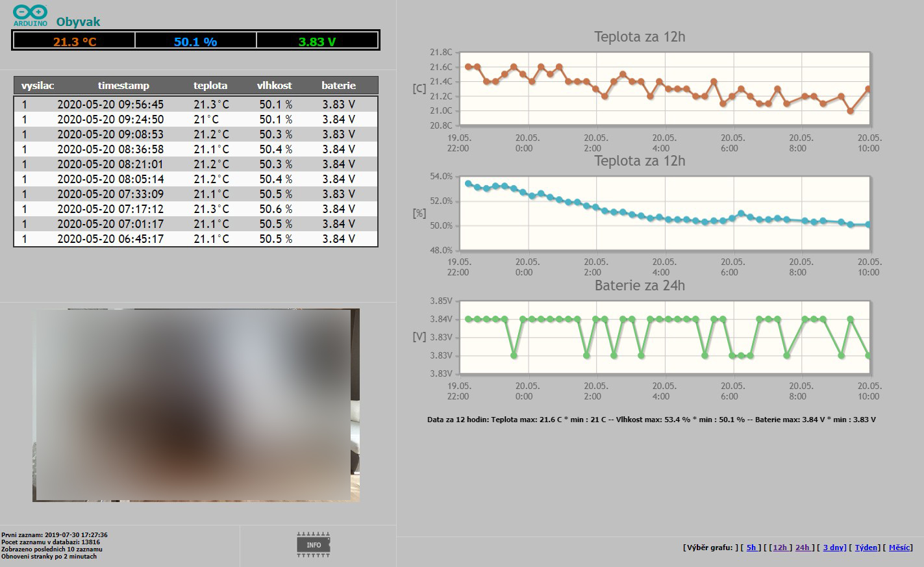Open the Týden graph view
This screenshot has height=567, width=924.
(x=866, y=548)
